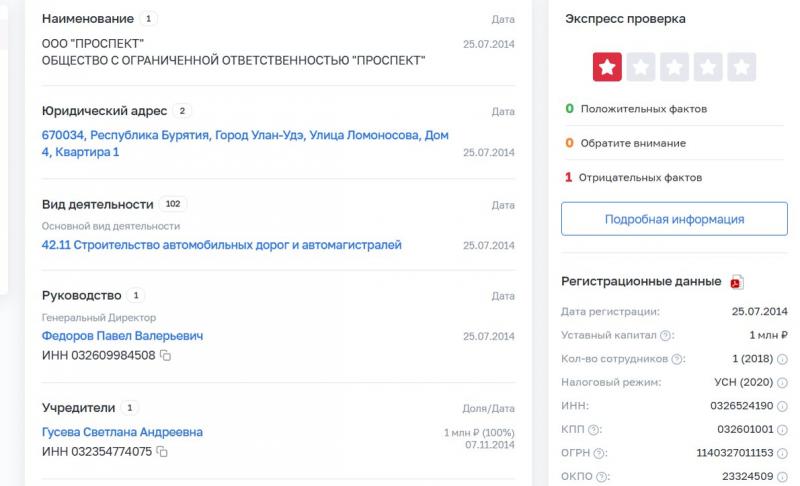This screenshot has height=486, width=800.
Task: Open Подробная информация button
Action: (x=674, y=219)
